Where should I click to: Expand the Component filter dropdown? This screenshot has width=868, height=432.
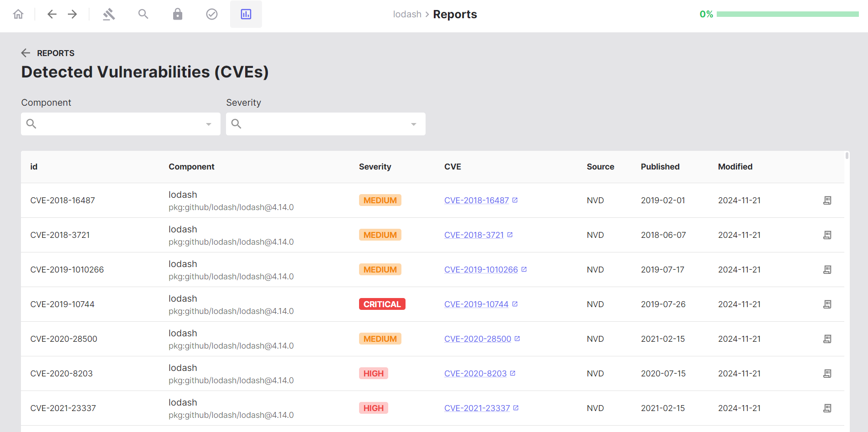tap(209, 123)
